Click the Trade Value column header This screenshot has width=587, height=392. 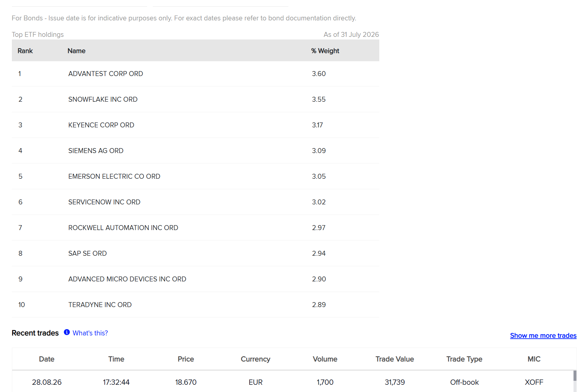[395, 359]
